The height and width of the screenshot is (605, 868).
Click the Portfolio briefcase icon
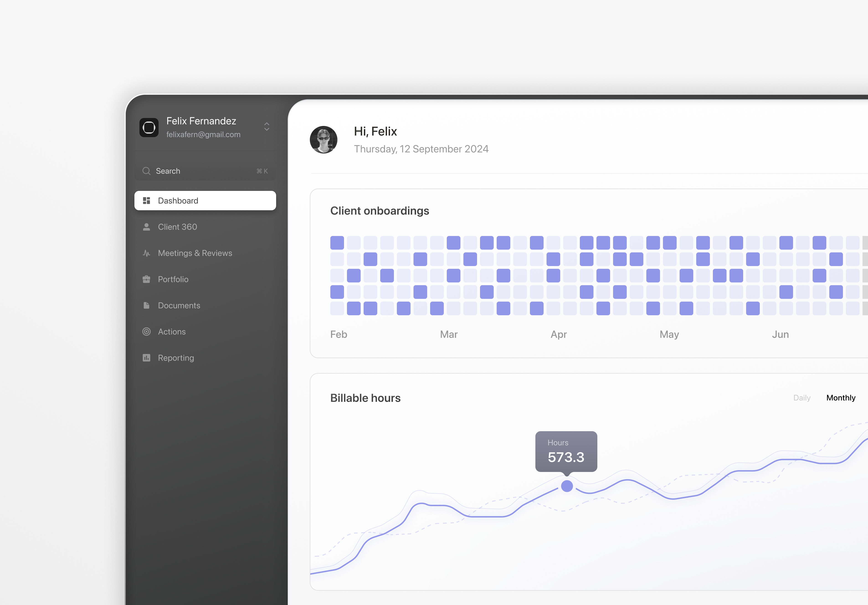(x=146, y=279)
